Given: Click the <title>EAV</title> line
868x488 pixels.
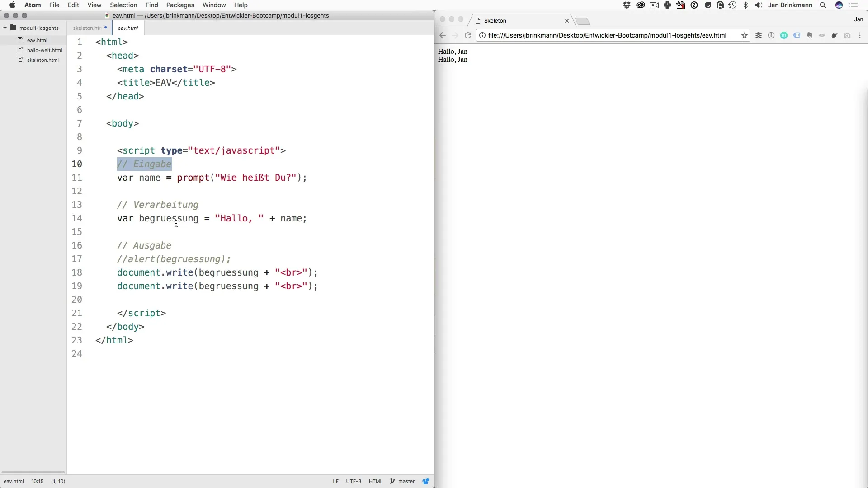Looking at the screenshot, I should [x=166, y=83].
